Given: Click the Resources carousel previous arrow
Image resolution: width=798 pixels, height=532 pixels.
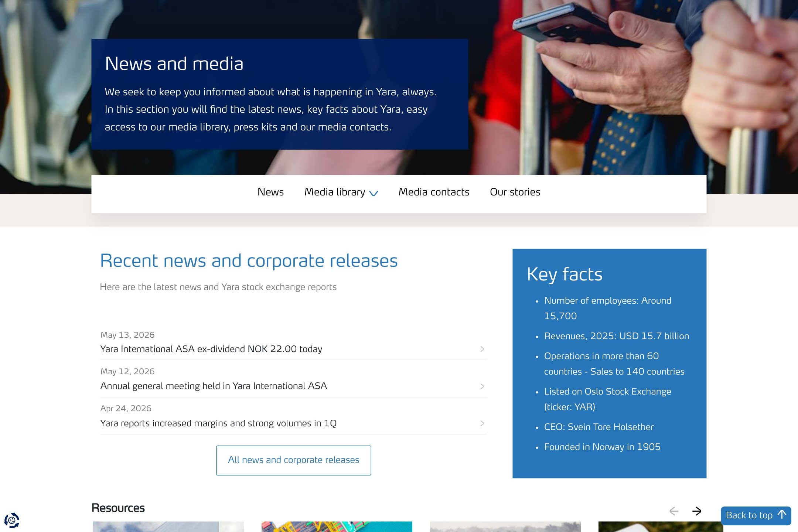Looking at the screenshot, I should pos(674,511).
